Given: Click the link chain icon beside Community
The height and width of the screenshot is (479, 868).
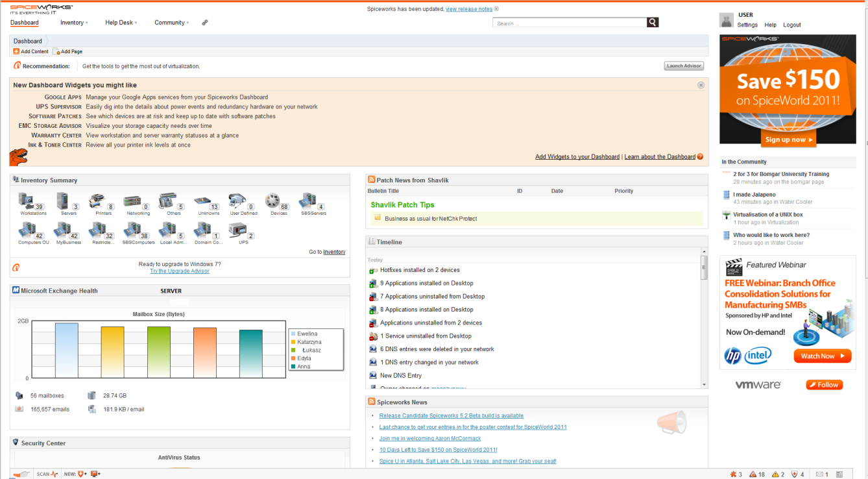Looking at the screenshot, I should tap(205, 22).
